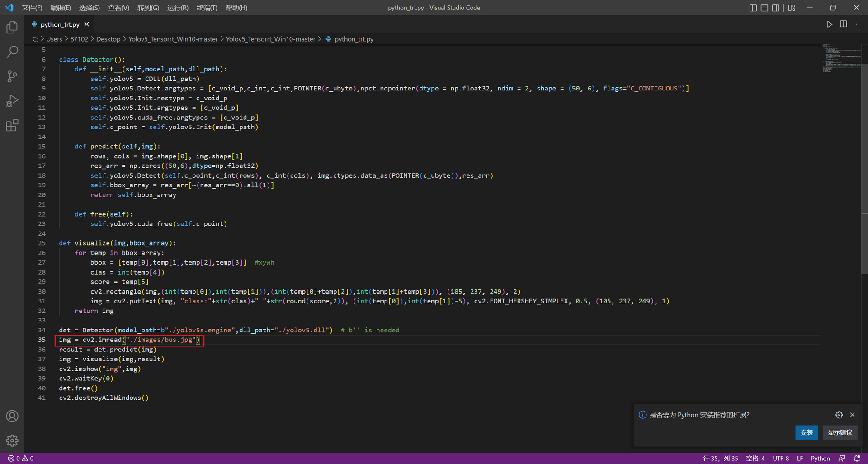Change indentation via 空格: 4
The image size is (868, 464).
(755, 458)
